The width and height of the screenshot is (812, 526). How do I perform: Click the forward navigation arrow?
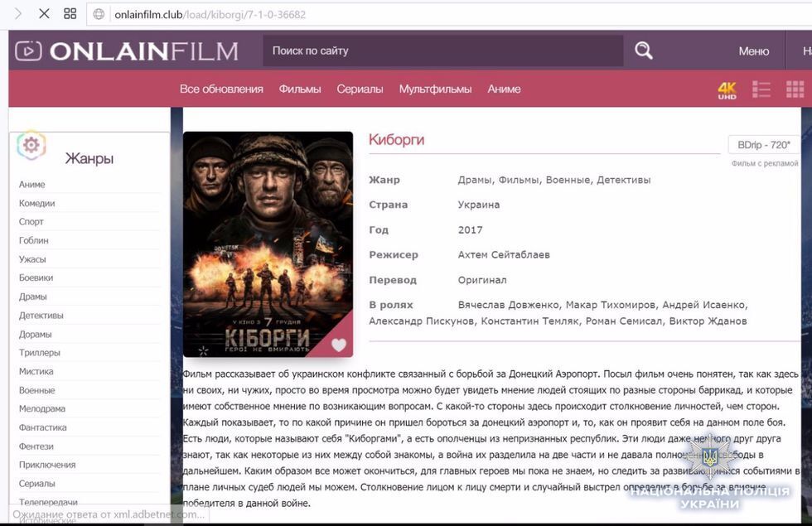pyautogui.click(x=18, y=13)
